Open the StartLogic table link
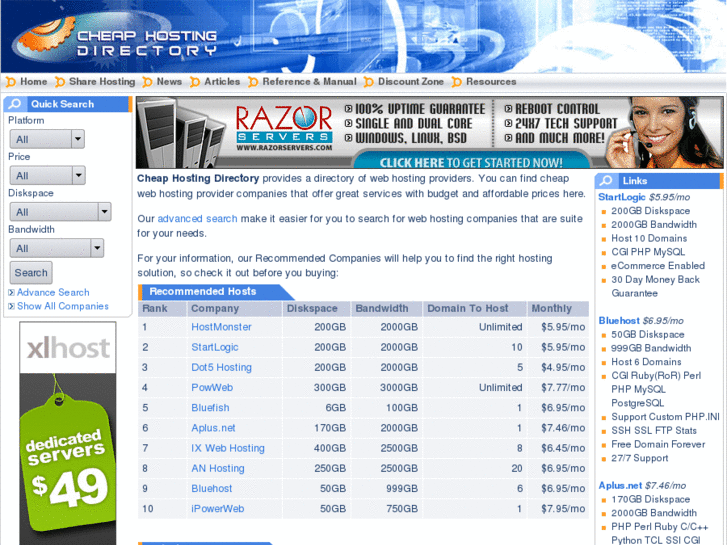The width and height of the screenshot is (727, 545). [x=215, y=347]
